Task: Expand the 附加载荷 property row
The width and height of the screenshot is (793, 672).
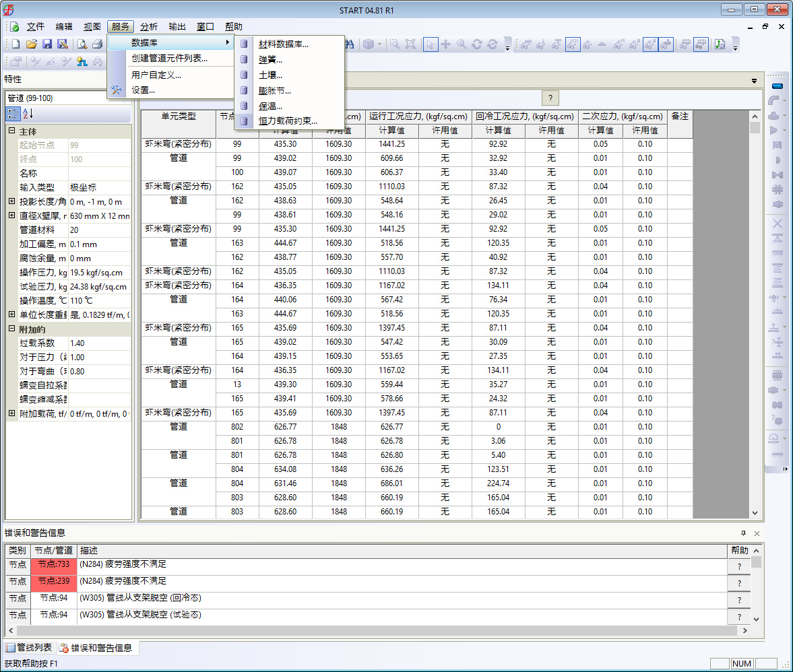Action: (x=11, y=413)
